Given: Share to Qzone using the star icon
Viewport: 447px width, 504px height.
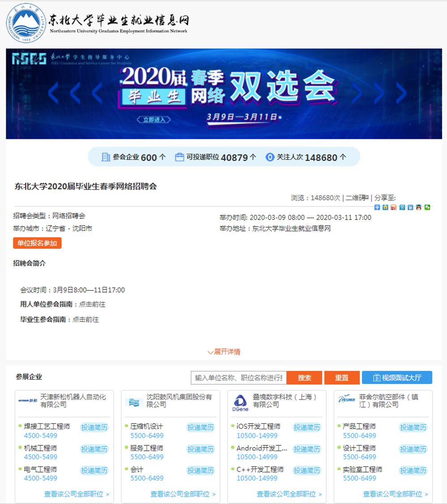Looking at the screenshot, I should 385,207.
